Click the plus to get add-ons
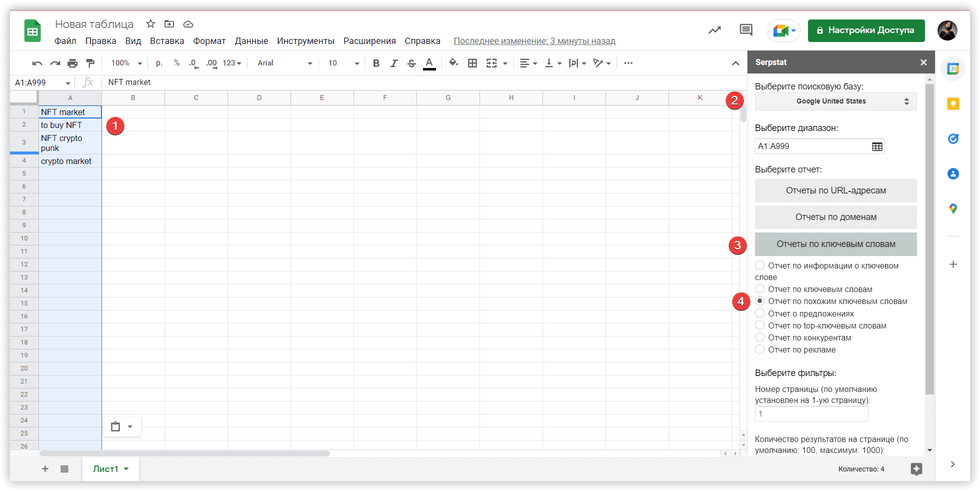 [x=953, y=264]
